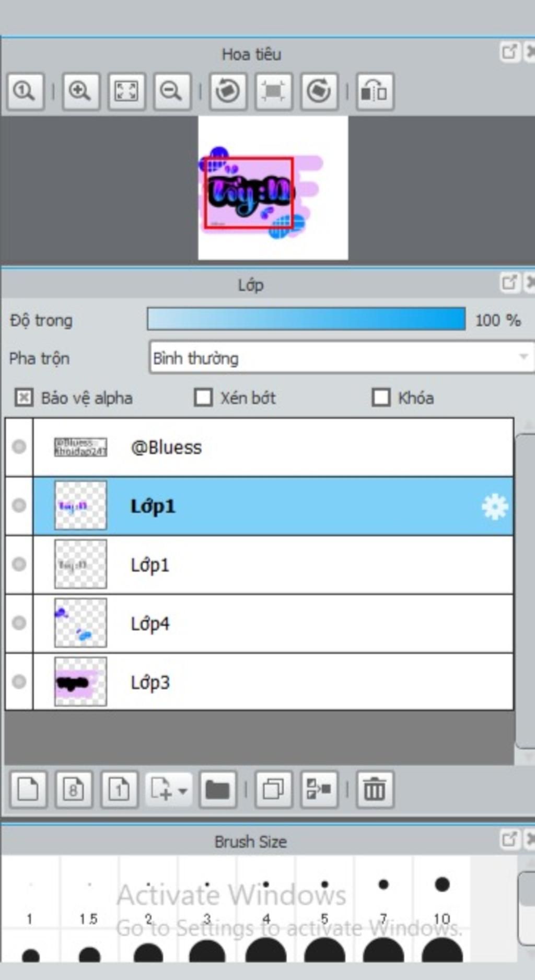Duplicate the selected layer

click(273, 789)
